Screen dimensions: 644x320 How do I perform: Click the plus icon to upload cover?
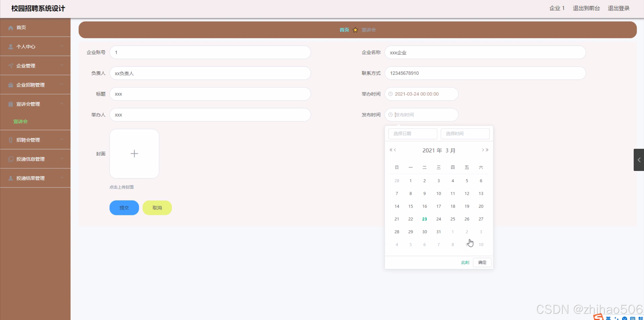coord(134,154)
